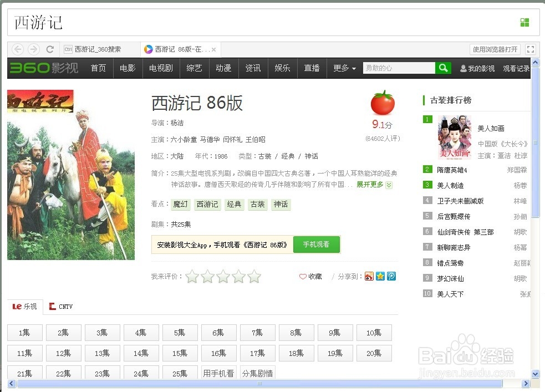Rate five stars in 我来评价

click(x=254, y=277)
